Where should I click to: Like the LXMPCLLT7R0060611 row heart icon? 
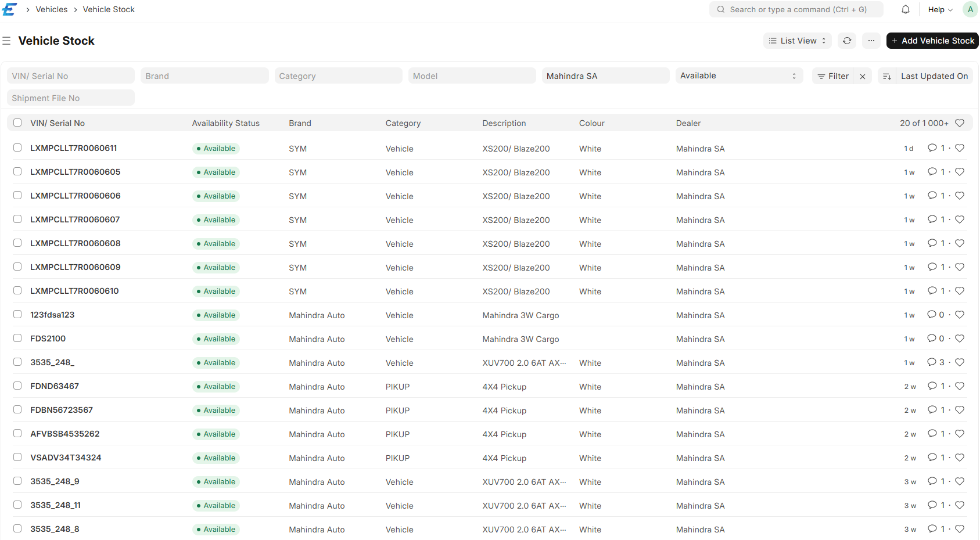(960, 148)
